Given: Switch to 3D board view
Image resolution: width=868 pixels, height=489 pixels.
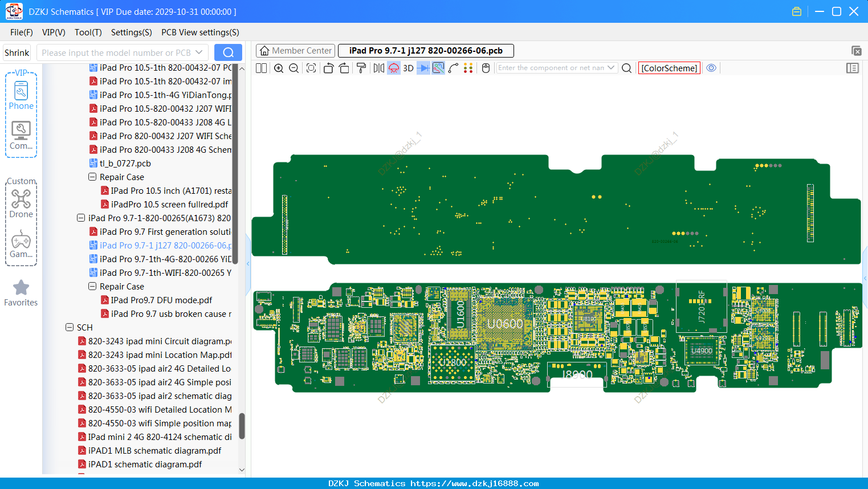Looking at the screenshot, I should coord(408,68).
